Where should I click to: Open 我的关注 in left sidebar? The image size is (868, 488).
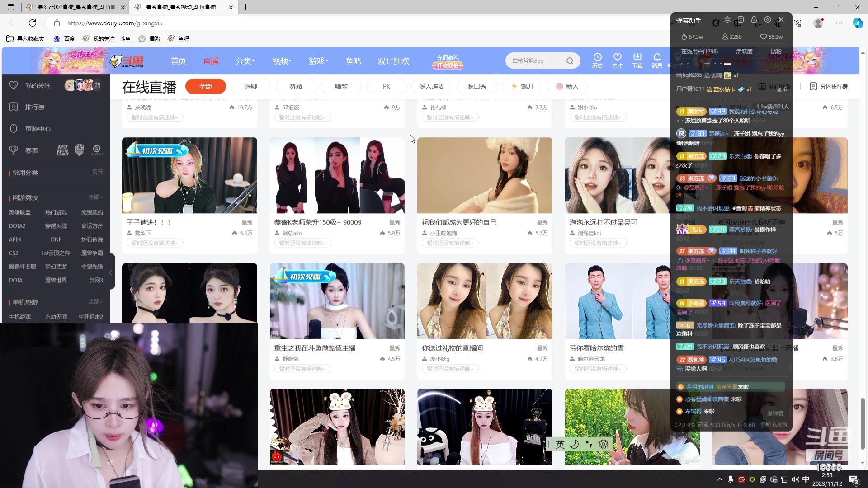pos(38,85)
